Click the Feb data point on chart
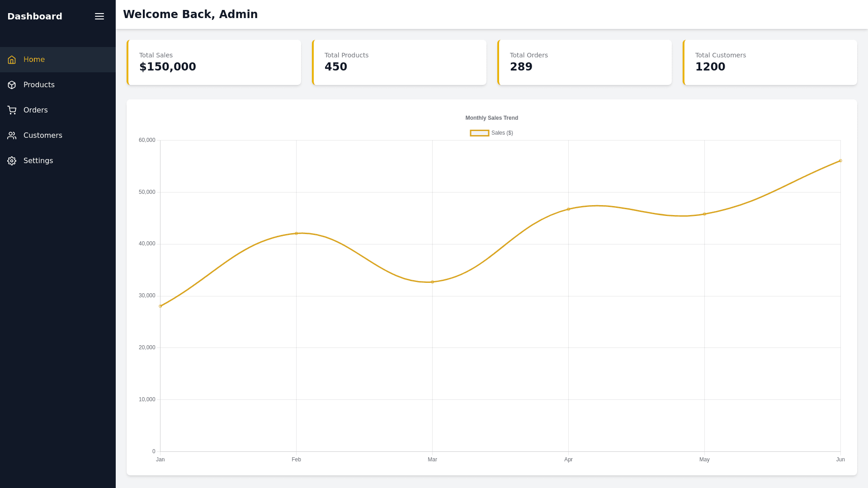Image resolution: width=868 pixels, height=488 pixels. 296,234
